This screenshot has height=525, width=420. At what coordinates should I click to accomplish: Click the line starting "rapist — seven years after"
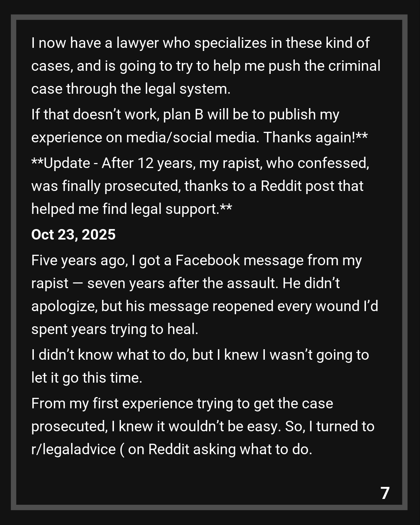click(x=185, y=283)
